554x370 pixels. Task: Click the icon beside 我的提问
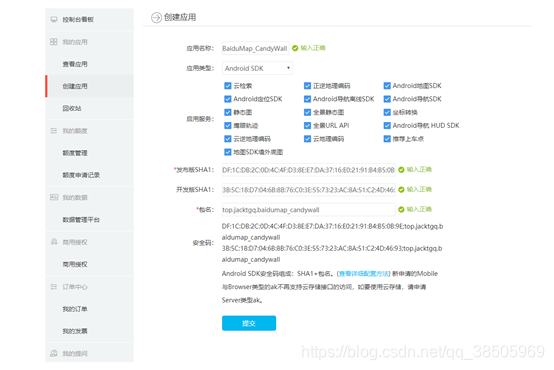(54, 353)
